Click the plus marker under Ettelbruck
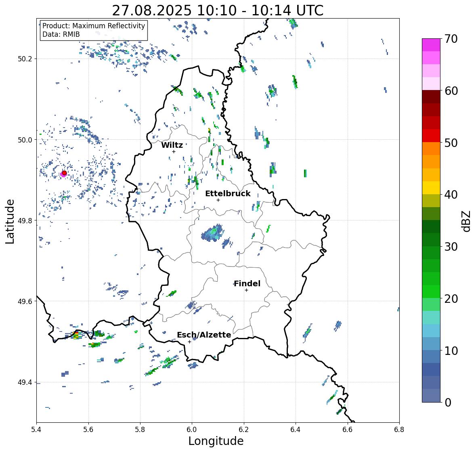Viewport: 476px width, 451px height. pyautogui.click(x=218, y=200)
